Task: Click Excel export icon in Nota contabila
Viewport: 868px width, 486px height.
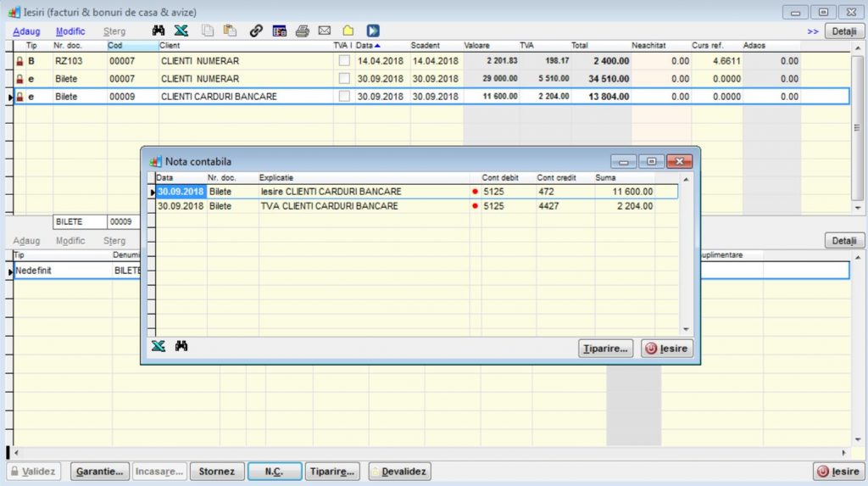Action: click(x=158, y=346)
